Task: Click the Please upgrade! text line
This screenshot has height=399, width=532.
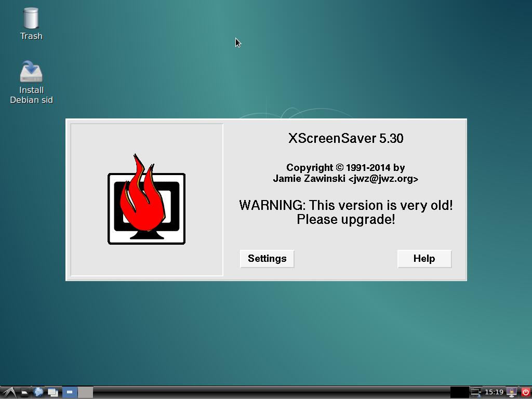Action: coord(345,219)
